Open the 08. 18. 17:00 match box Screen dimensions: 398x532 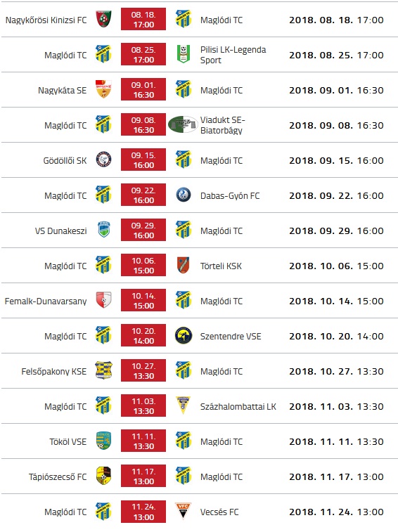pos(143,20)
